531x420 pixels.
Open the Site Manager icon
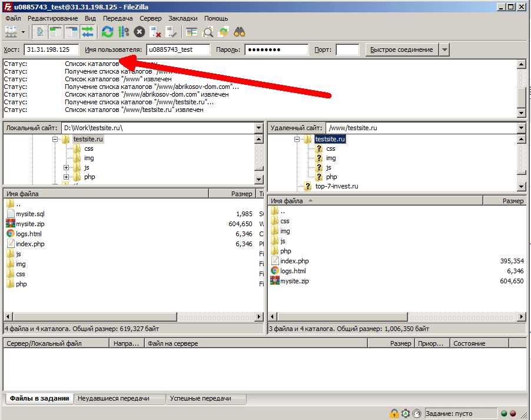click(11, 32)
